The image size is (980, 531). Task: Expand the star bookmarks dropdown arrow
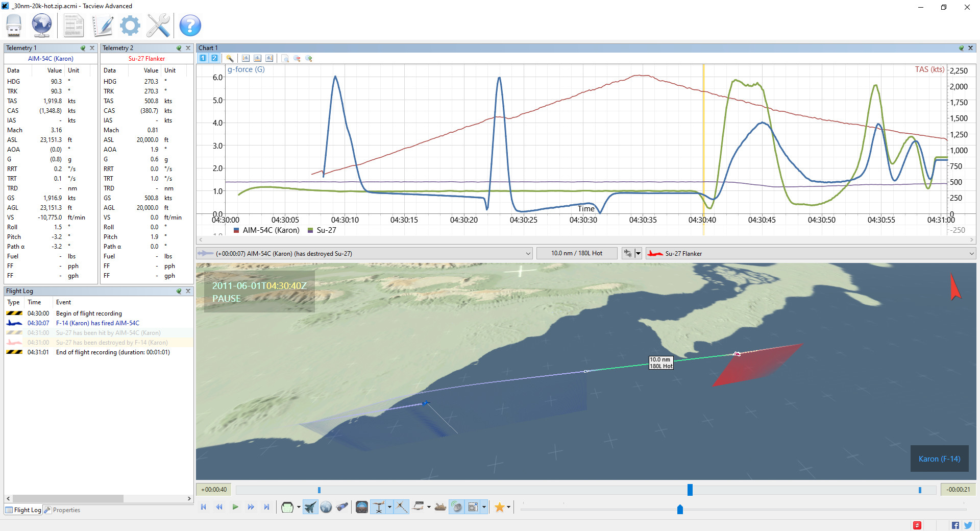point(508,507)
